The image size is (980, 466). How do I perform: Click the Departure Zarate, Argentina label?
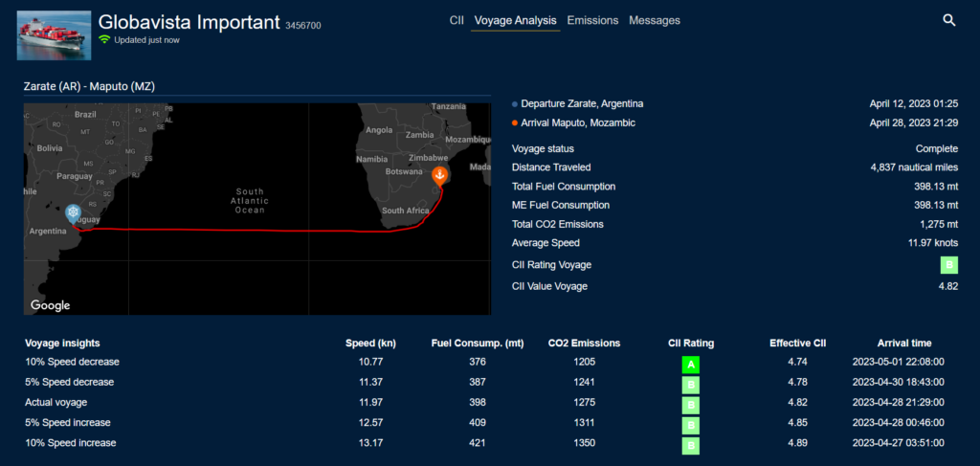[582, 103]
